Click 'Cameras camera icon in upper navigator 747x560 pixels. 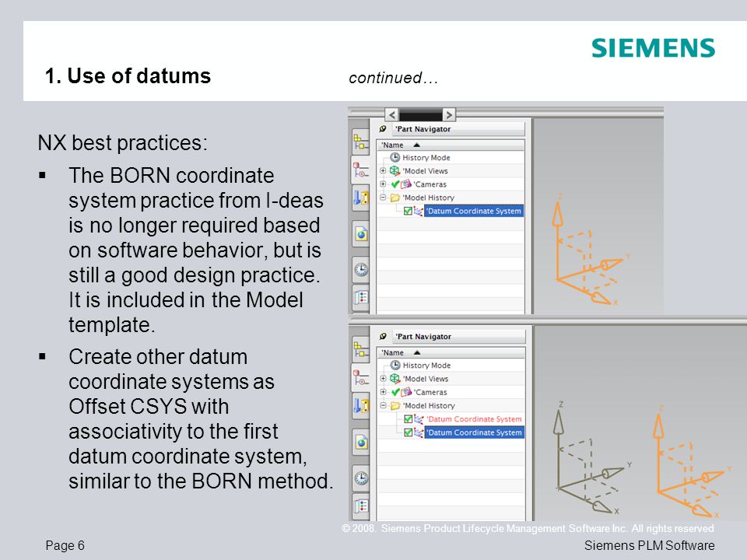click(x=406, y=184)
